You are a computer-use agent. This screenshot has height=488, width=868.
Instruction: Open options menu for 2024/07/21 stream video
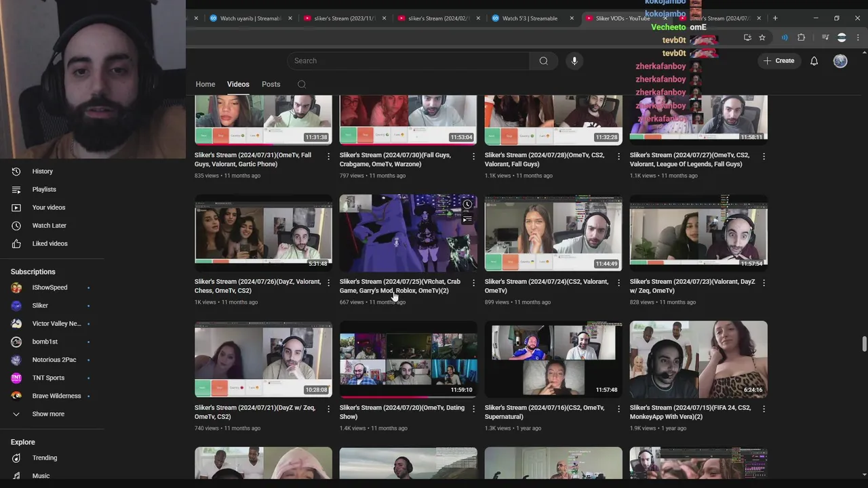click(x=328, y=409)
